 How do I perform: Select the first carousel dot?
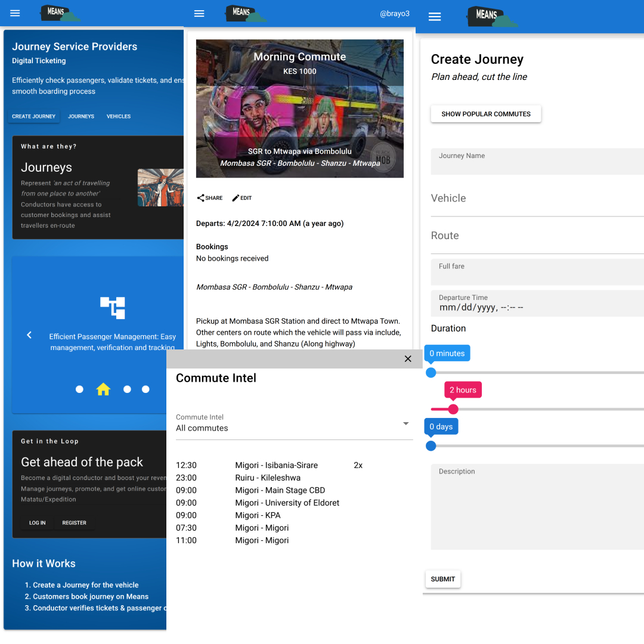click(79, 389)
